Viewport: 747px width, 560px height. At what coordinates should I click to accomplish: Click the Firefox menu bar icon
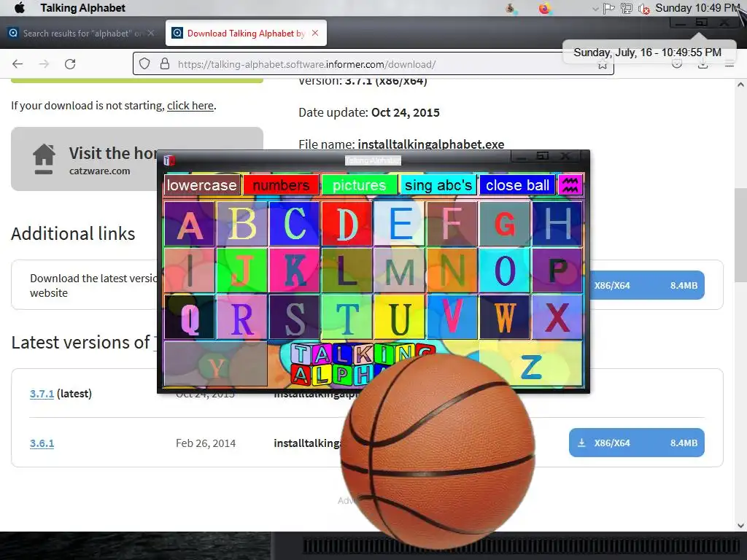tap(544, 8)
